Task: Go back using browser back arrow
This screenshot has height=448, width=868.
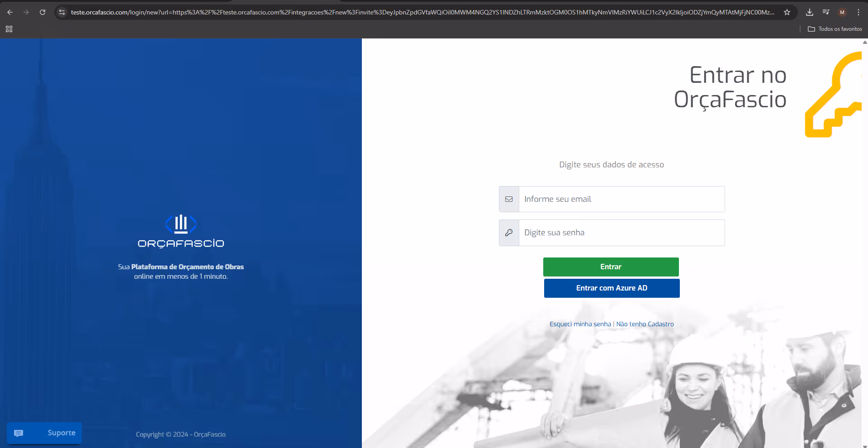Action: coord(10,12)
